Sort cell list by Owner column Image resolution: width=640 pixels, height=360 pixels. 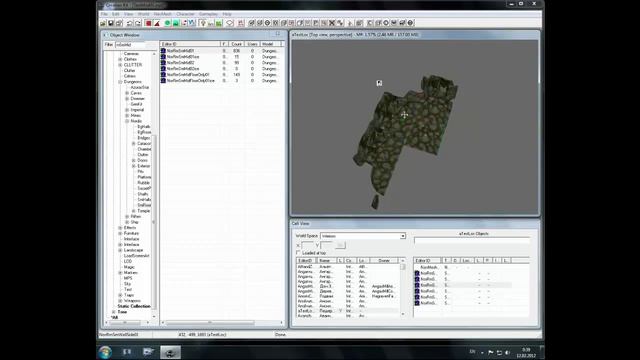pyautogui.click(x=384, y=260)
